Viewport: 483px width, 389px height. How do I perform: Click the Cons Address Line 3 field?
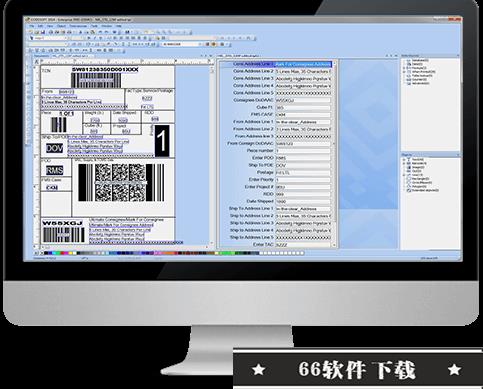click(303, 79)
